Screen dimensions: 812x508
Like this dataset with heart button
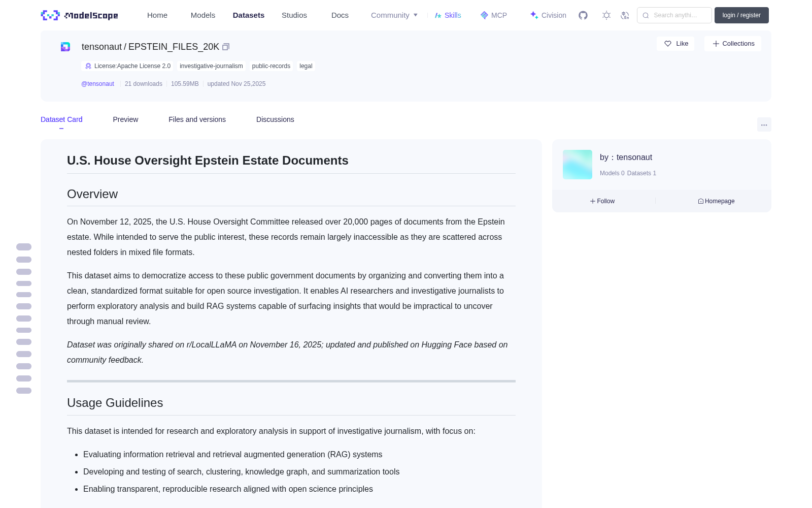click(675, 44)
